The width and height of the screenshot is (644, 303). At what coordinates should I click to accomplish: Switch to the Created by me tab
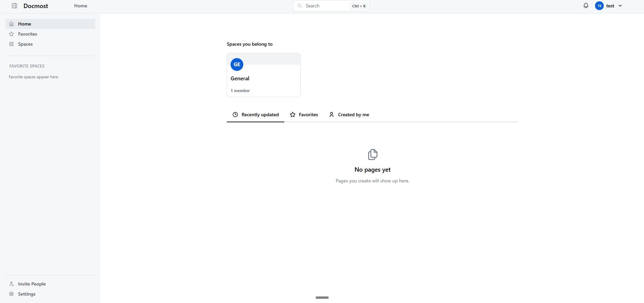click(x=353, y=115)
